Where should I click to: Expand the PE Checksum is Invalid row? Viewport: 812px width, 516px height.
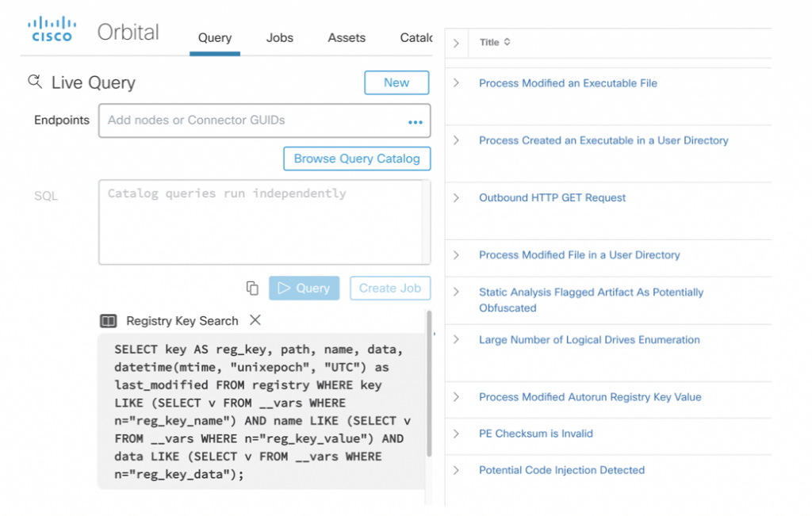(x=456, y=434)
